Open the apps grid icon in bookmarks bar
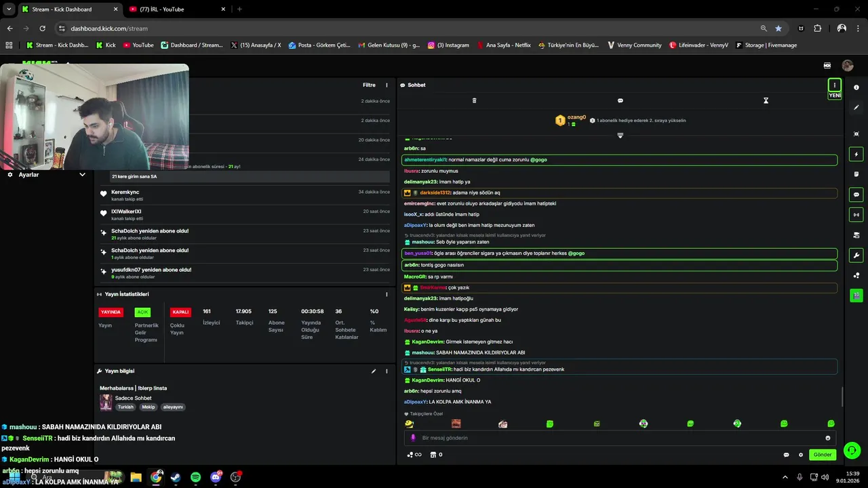Viewport: 868px width, 488px height. [9, 45]
